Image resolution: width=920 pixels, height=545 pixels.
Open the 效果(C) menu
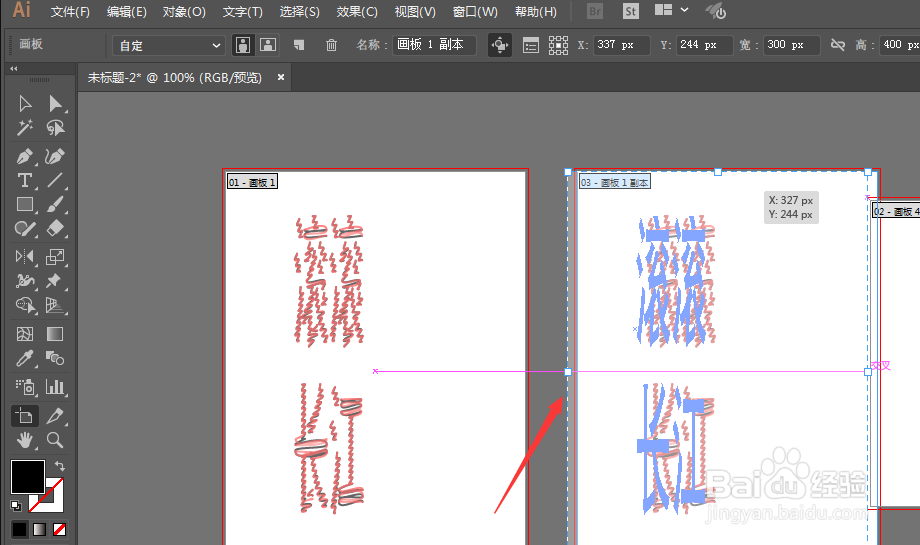pyautogui.click(x=357, y=12)
